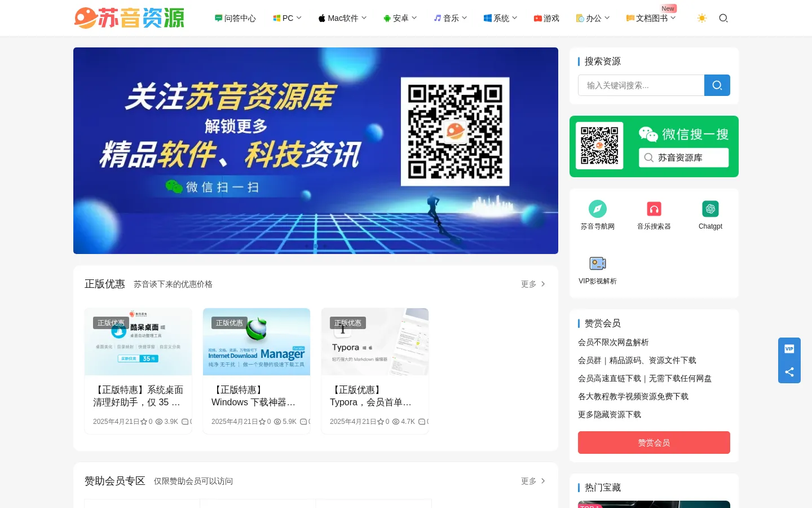Viewport: 812px width, 508px height.
Task: Click the red 赞赏会员 button
Action: (654, 443)
